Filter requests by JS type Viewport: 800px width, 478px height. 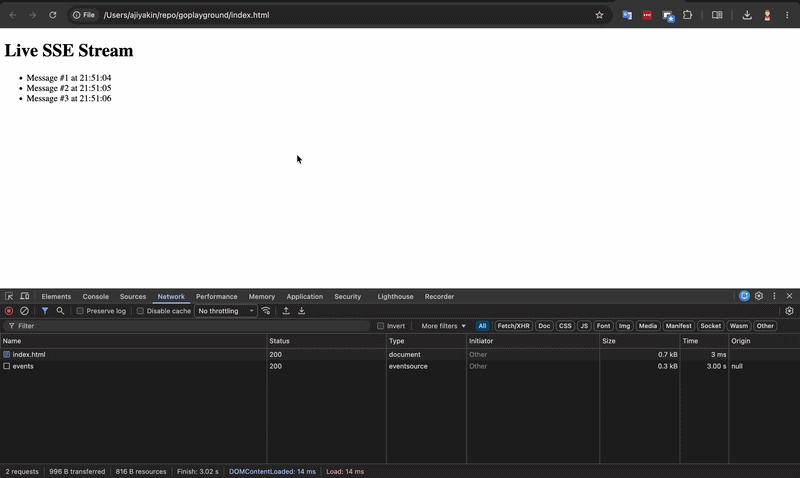click(584, 325)
